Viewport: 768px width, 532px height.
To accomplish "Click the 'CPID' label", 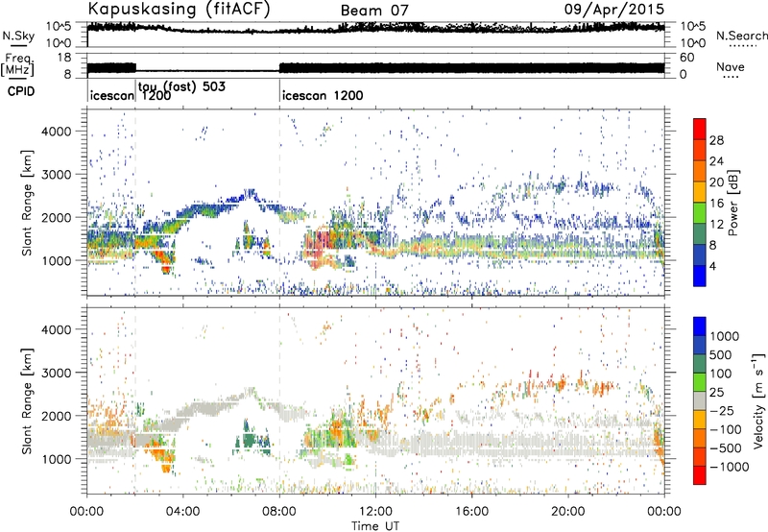I will click(21, 91).
